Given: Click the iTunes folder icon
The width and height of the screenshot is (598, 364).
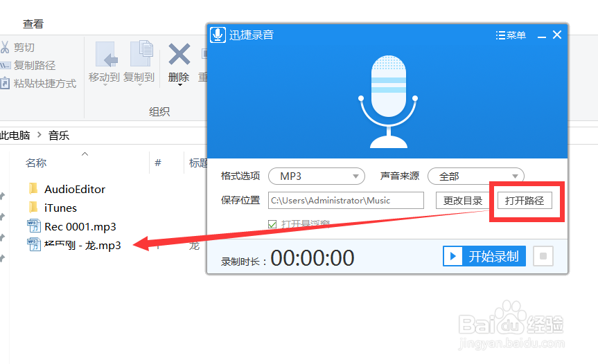Looking at the screenshot, I should (33, 207).
